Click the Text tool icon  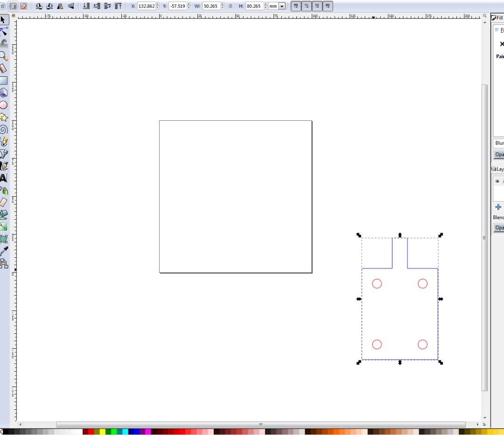tap(4, 178)
